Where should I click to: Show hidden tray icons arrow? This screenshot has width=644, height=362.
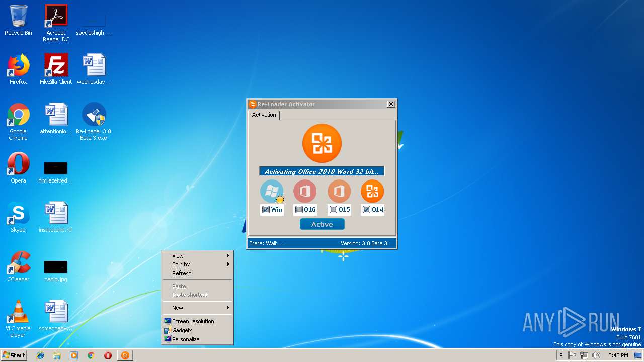click(561, 355)
